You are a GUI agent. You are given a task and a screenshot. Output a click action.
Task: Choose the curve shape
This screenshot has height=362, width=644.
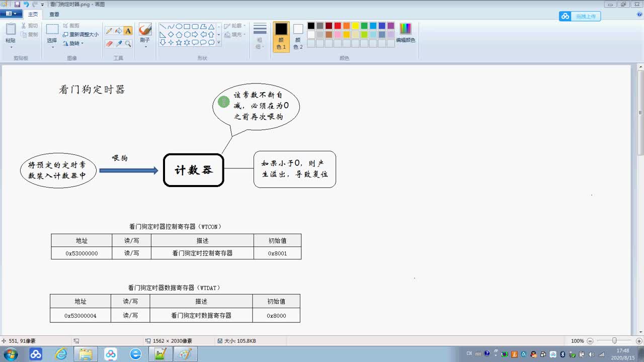(171, 27)
